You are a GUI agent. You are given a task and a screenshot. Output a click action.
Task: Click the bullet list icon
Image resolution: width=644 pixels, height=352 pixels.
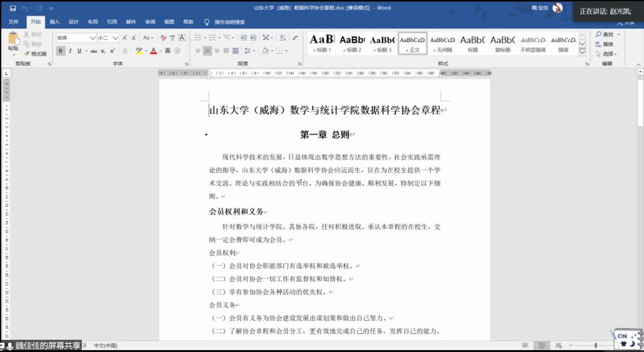[x=198, y=38]
